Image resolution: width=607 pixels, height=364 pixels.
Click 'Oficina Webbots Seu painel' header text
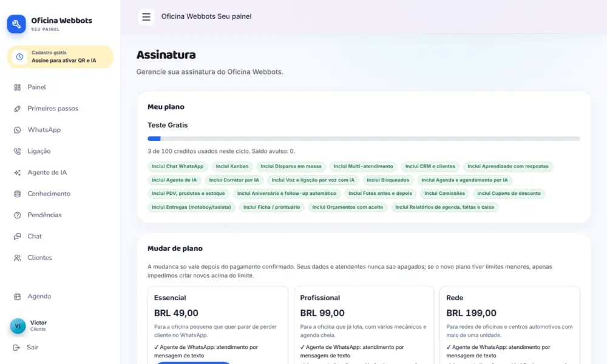[x=206, y=16]
